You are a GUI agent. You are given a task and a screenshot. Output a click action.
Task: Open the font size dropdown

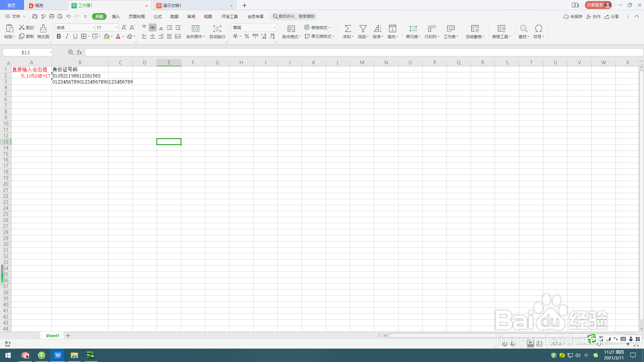(x=117, y=28)
